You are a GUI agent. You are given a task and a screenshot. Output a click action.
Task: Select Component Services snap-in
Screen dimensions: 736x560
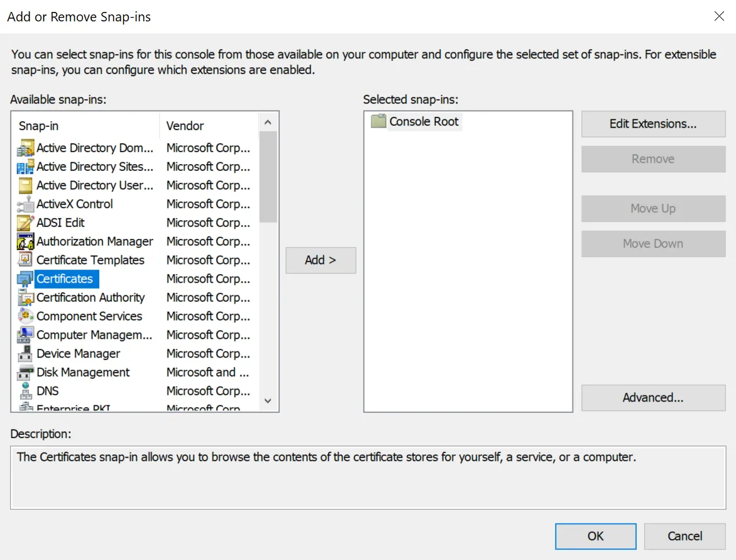pos(89,316)
